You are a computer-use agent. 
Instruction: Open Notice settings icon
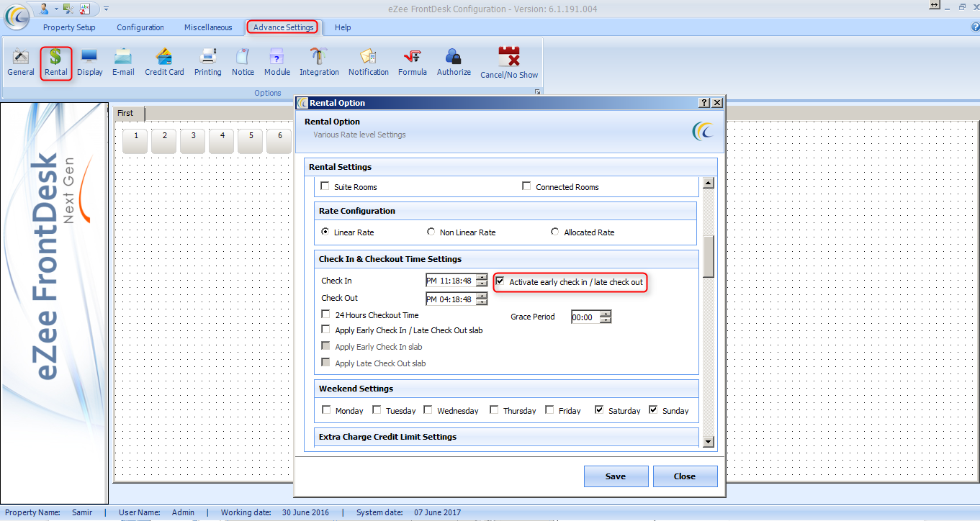click(x=243, y=63)
